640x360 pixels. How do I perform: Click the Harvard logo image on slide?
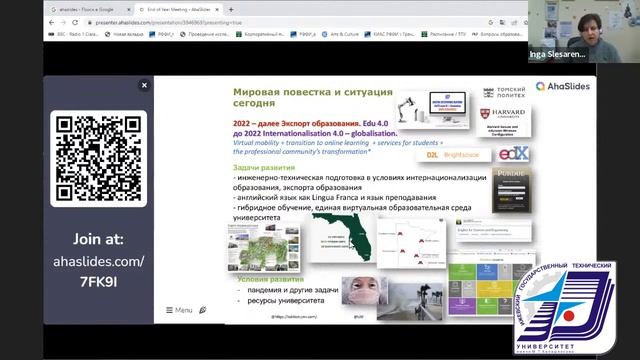click(x=504, y=121)
